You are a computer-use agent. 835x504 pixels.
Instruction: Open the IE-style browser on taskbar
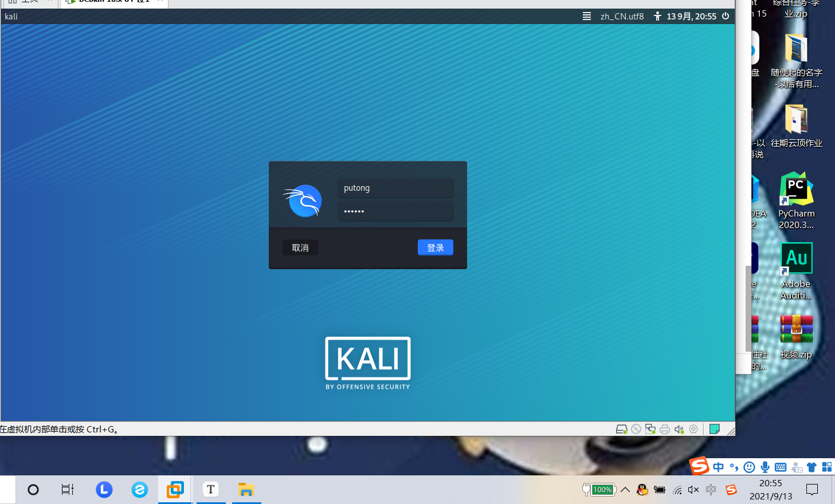(x=139, y=490)
